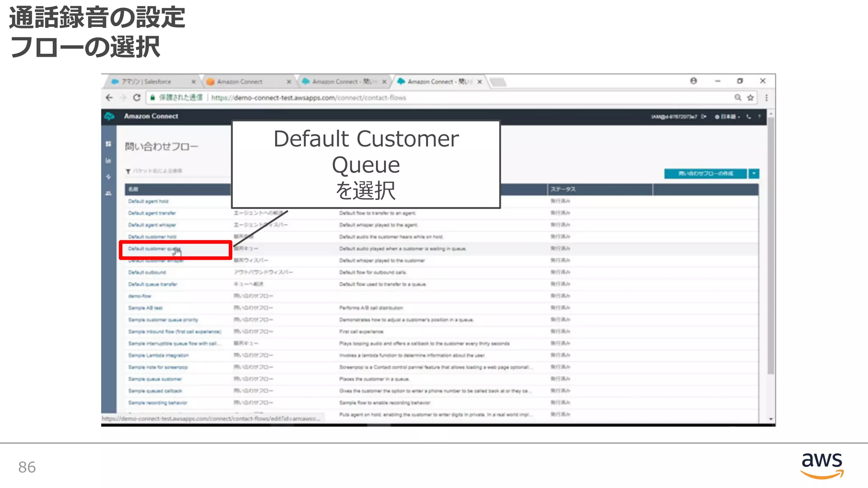Click the help question mark icon
The height and width of the screenshot is (488, 868).
(x=759, y=116)
